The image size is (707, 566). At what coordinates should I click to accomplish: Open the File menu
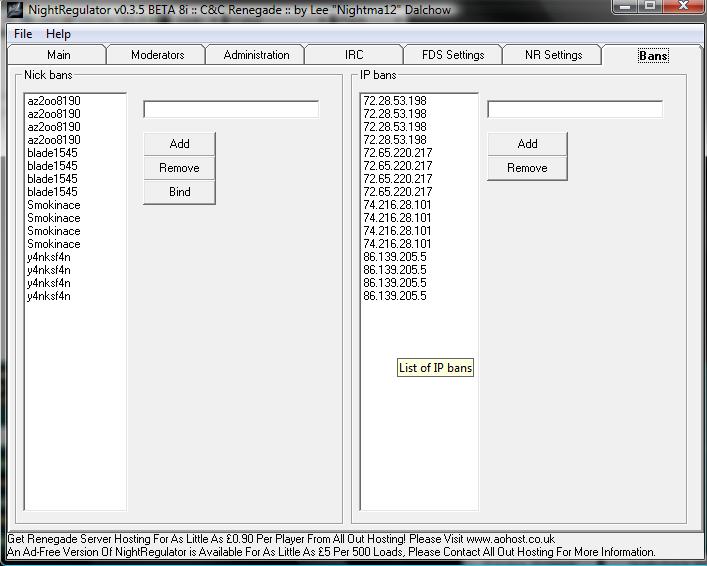pos(22,34)
